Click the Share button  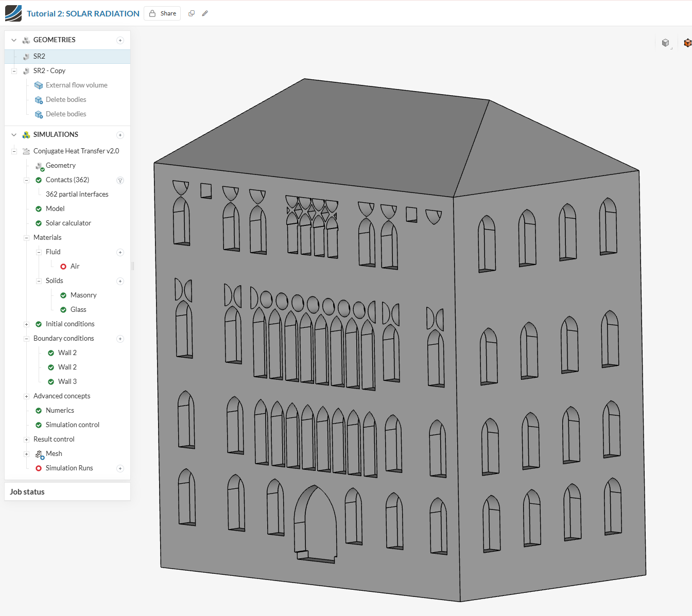tap(162, 13)
